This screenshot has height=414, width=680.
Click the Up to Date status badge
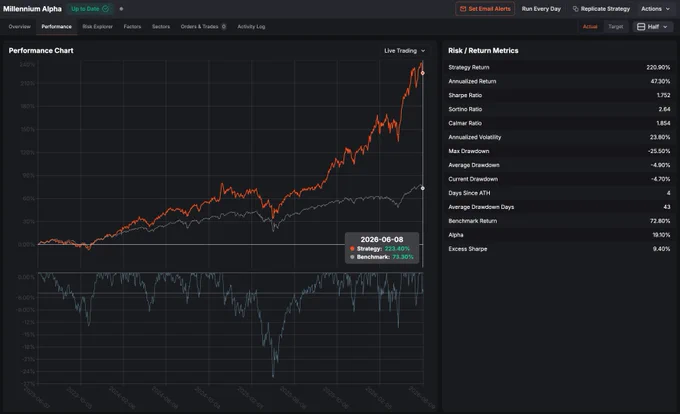[90, 9]
